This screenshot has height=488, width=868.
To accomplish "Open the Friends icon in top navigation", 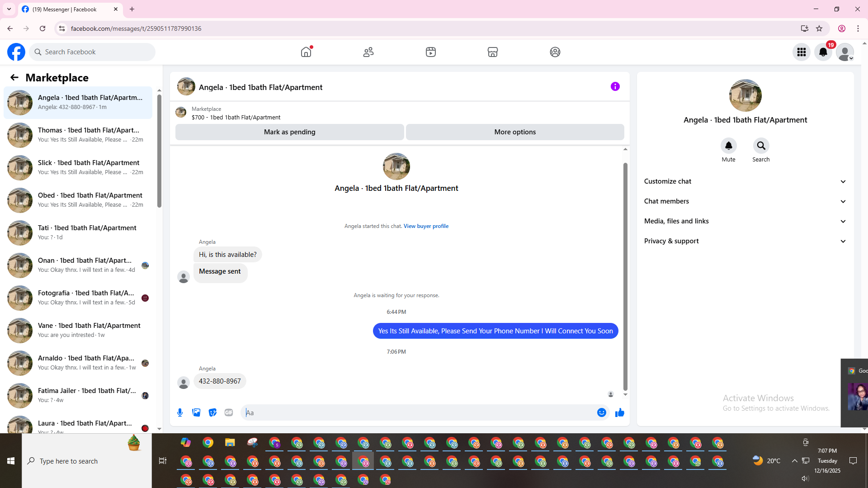I will coord(368,52).
